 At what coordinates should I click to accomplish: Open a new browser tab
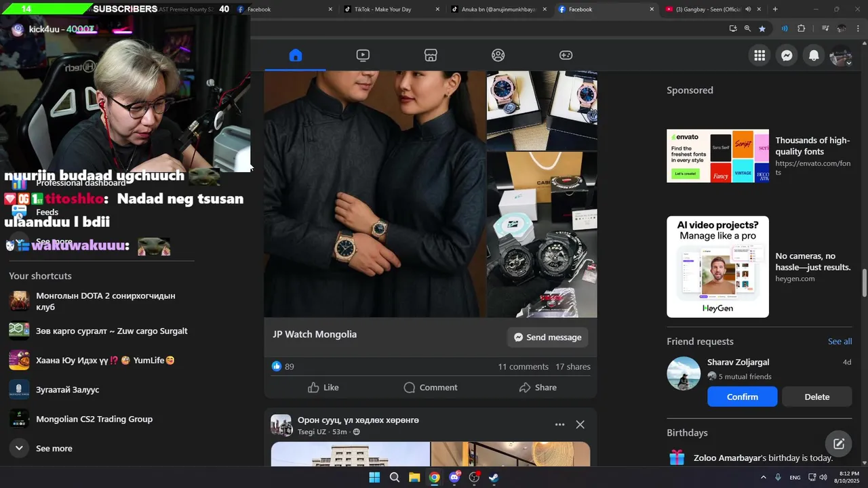point(775,9)
